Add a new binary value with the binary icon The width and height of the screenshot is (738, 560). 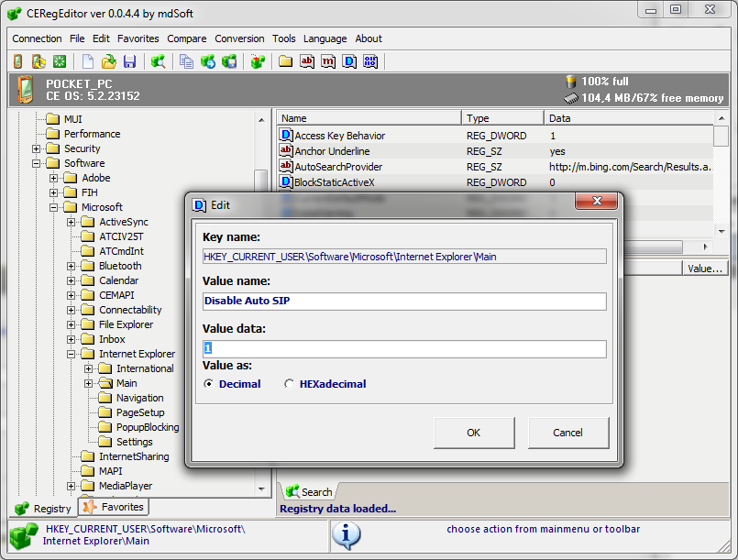370,61
